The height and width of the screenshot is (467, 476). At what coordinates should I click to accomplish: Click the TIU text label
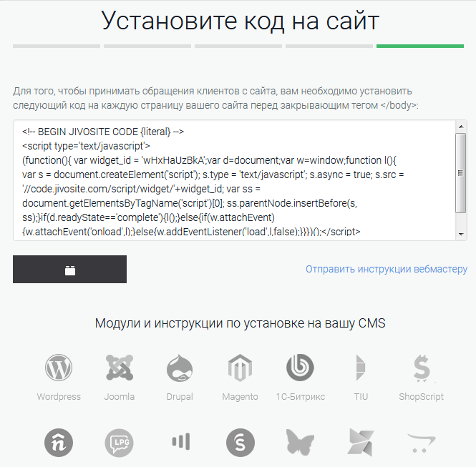[361, 397]
